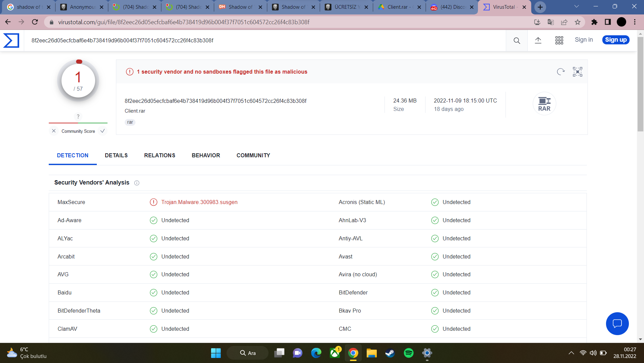
Task: Click the hash search field in VirusTotal header
Action: click(x=266, y=40)
